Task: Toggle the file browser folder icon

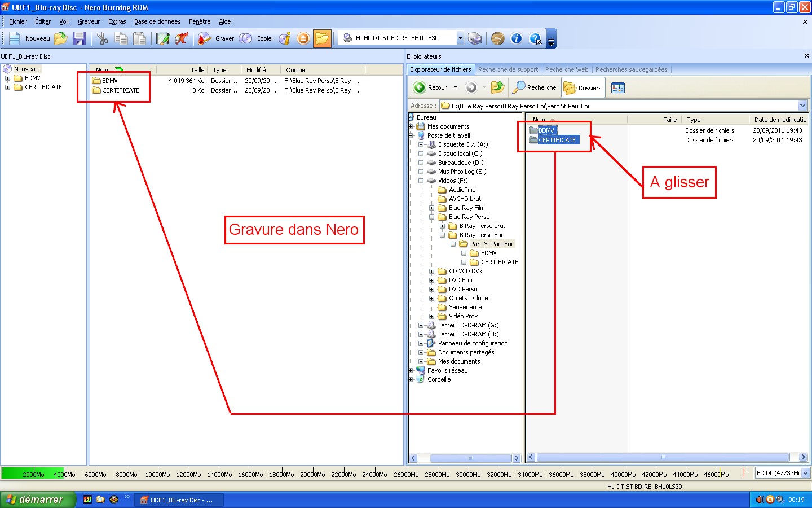Action: (x=322, y=38)
